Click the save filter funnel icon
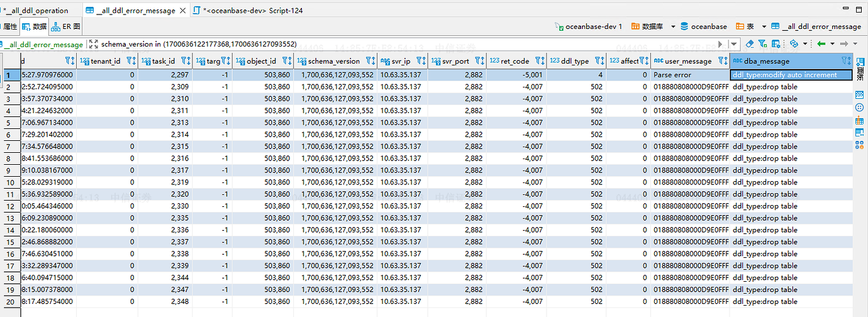This screenshot has height=317, width=868. (x=762, y=44)
